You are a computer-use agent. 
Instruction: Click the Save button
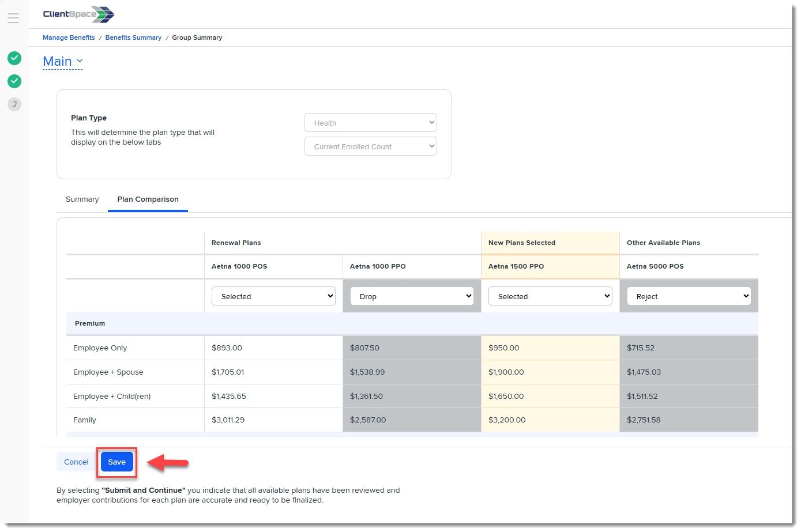point(117,462)
